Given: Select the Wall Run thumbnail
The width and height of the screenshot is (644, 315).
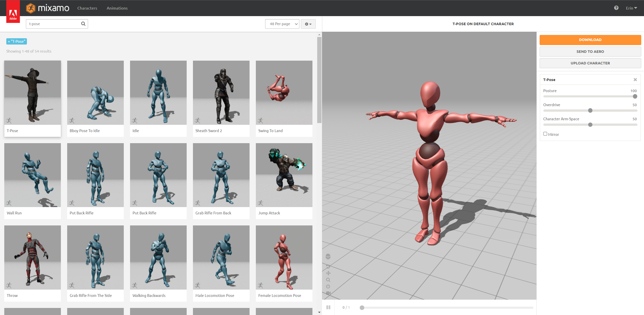Looking at the screenshot, I should pyautogui.click(x=32, y=175).
